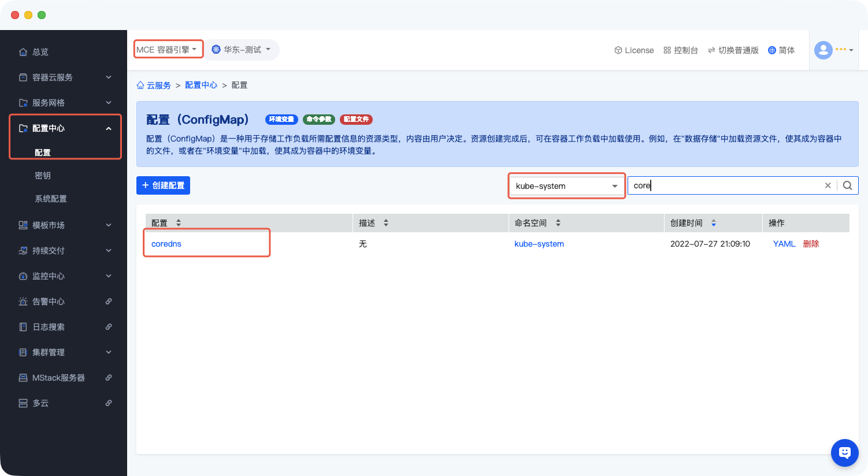Click the home icon in breadcrumb
Viewport: 868px width, 476px height.
click(140, 85)
